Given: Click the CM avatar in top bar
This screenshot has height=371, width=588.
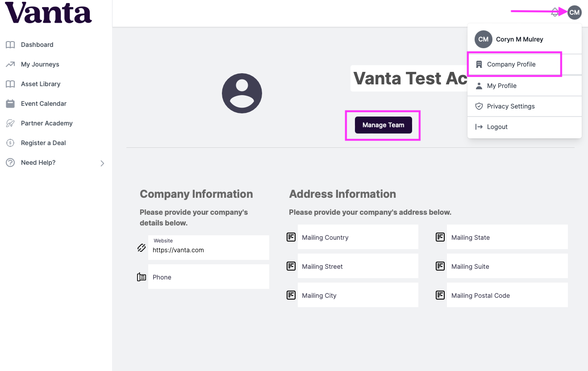Looking at the screenshot, I should (x=575, y=13).
